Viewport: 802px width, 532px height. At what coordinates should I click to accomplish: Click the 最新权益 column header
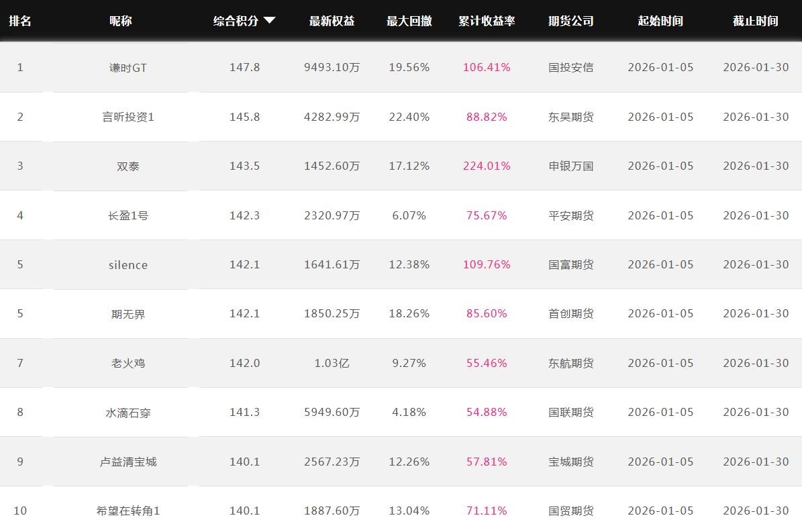click(x=332, y=21)
